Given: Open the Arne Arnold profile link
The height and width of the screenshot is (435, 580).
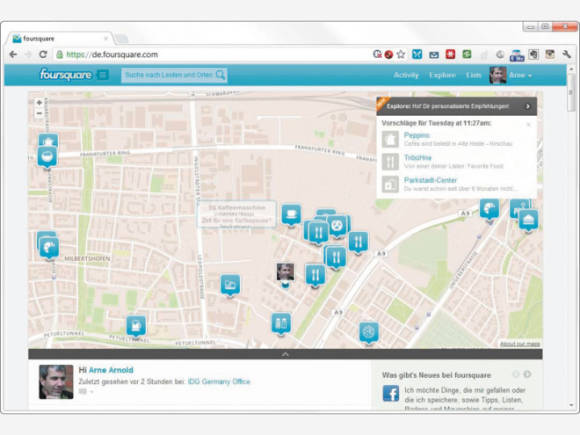Looking at the screenshot, I should (111, 370).
